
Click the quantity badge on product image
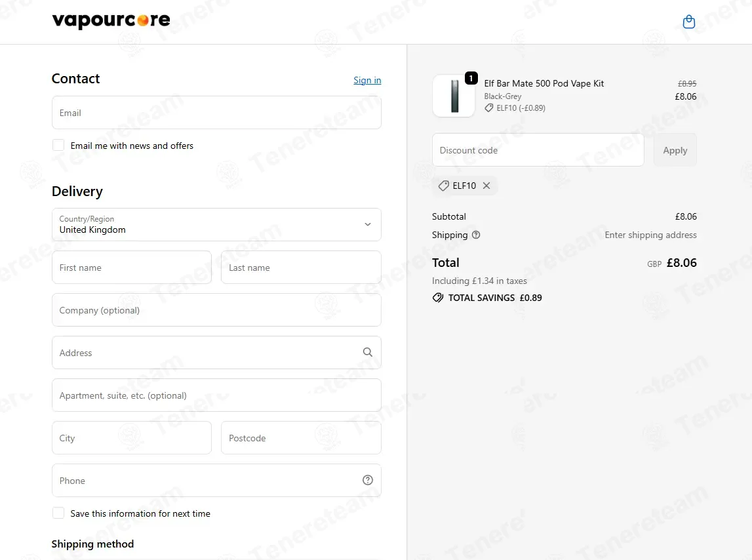click(471, 78)
